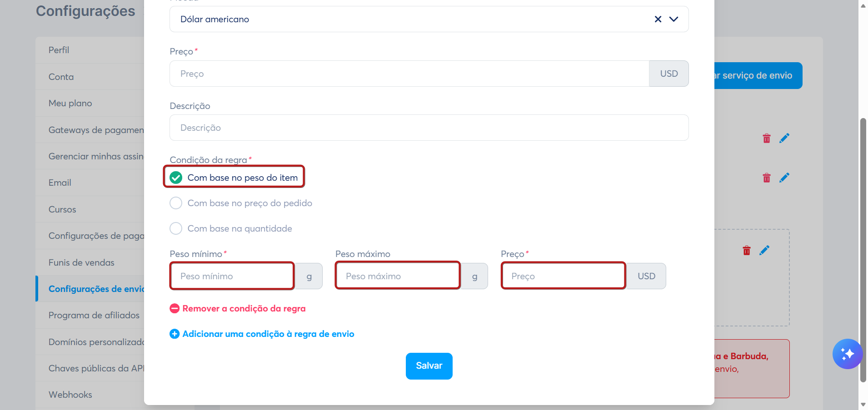The width and height of the screenshot is (868, 410).
Task: Click the first red trash delete icon
Action: point(767,138)
